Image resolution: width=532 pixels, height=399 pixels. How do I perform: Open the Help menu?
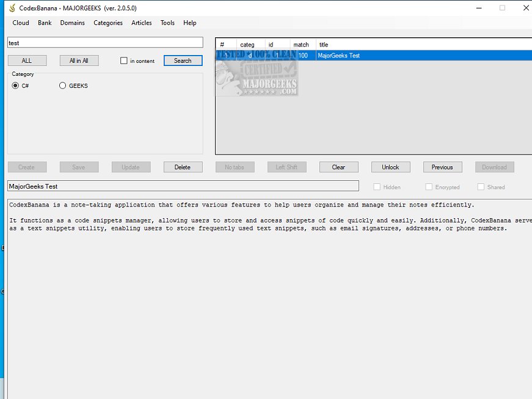190,23
